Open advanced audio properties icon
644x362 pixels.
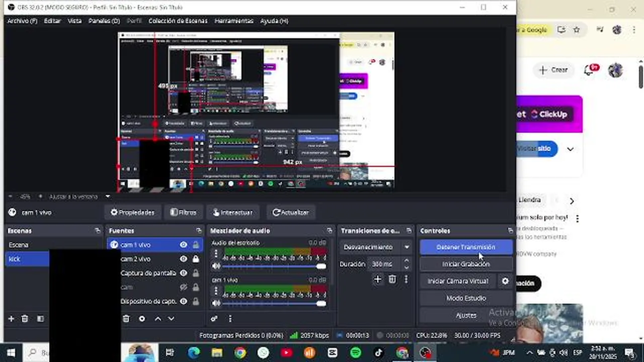point(214,319)
